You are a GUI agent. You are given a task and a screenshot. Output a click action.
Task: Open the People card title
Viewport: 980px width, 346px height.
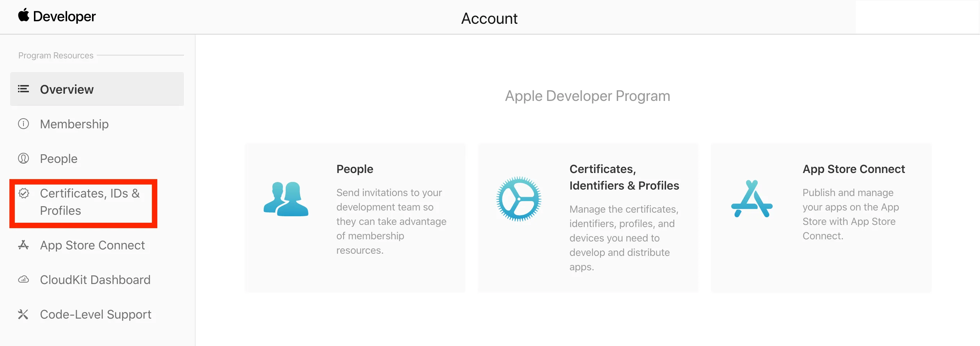point(355,169)
